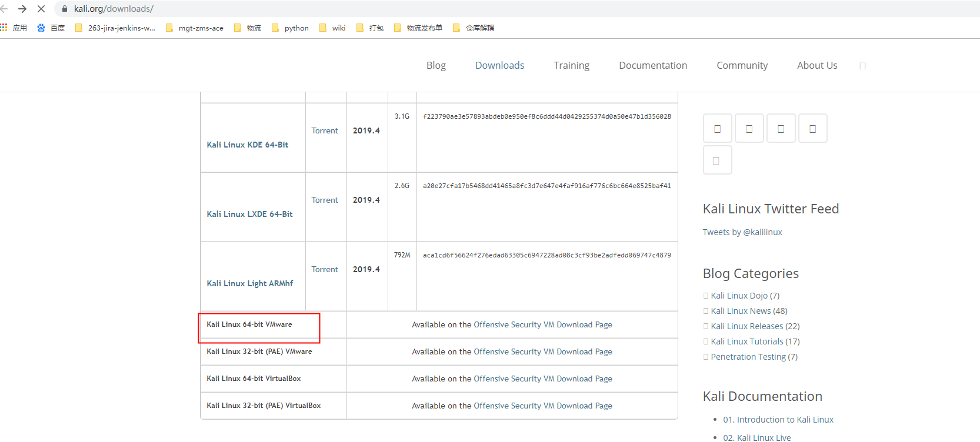Screen dimensions: 980x442
Task: Click the lock icon beside kali.org address
Action: [x=65, y=9]
